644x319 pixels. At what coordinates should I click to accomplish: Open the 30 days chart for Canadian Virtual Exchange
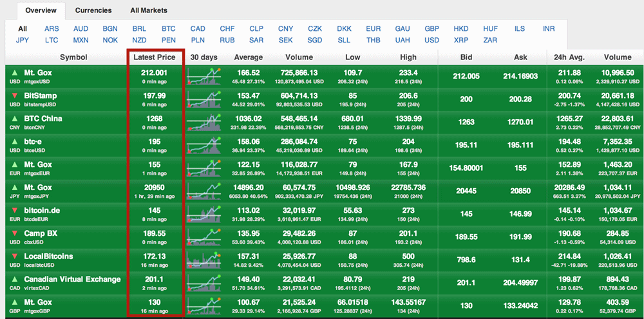pyautogui.click(x=204, y=284)
